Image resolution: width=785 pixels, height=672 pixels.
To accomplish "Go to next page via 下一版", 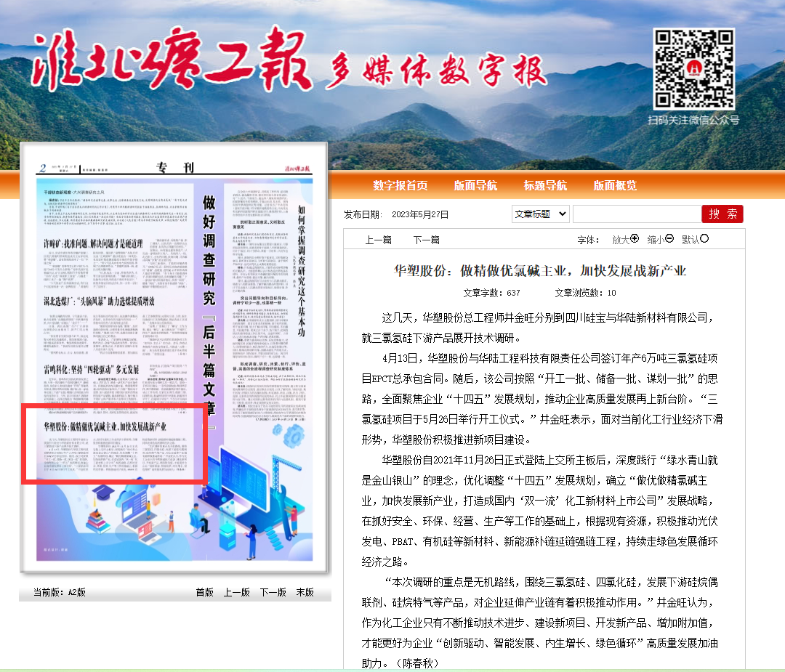I will 273,592.
